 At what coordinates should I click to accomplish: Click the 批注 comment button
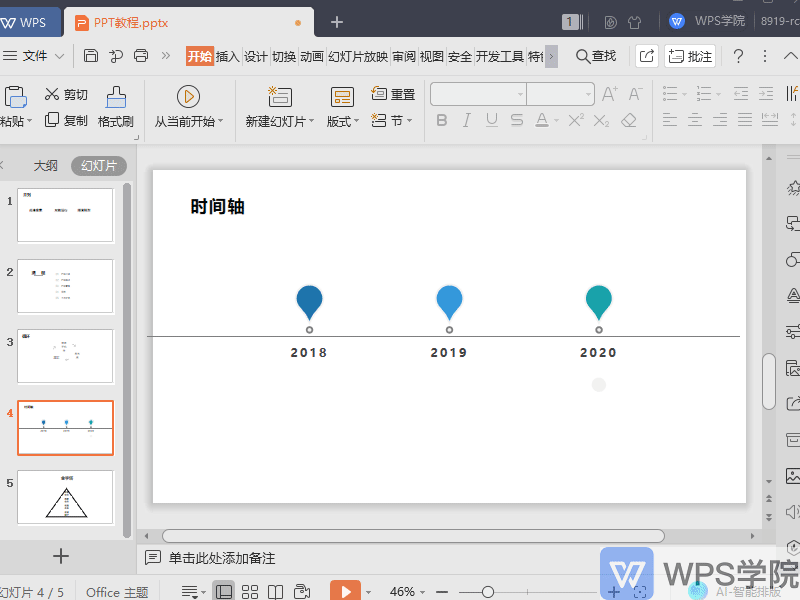click(690, 56)
